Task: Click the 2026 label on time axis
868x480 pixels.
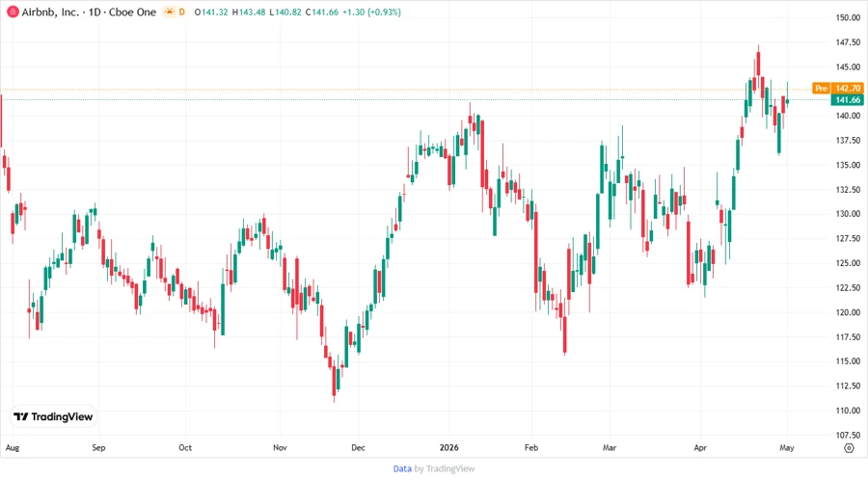Action: click(448, 448)
